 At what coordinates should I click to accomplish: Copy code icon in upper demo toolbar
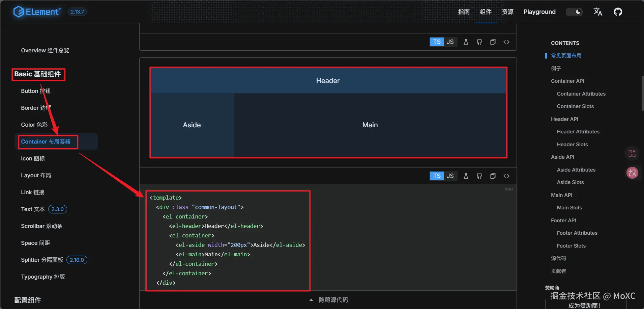pos(493,42)
